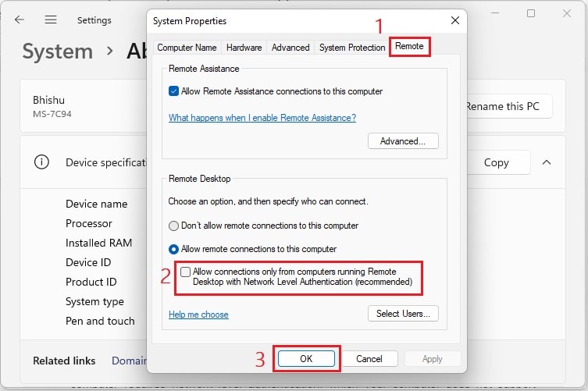Open the Advanced tab
Viewport: 588px width, 391px height.
pos(290,48)
